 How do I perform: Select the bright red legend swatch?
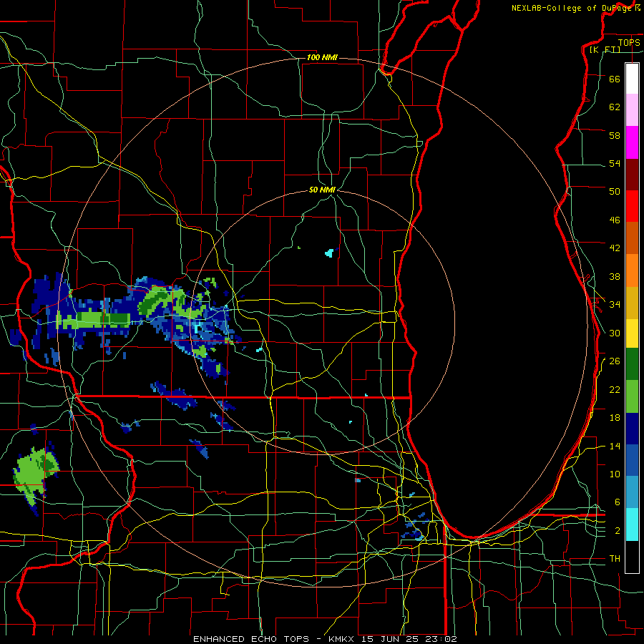(632, 206)
